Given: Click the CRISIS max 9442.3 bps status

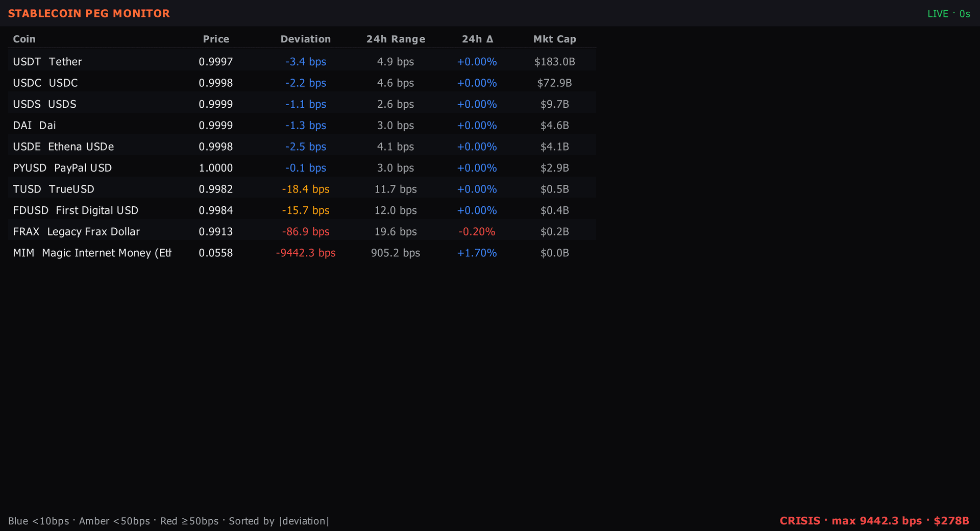Looking at the screenshot, I should tap(874, 521).
